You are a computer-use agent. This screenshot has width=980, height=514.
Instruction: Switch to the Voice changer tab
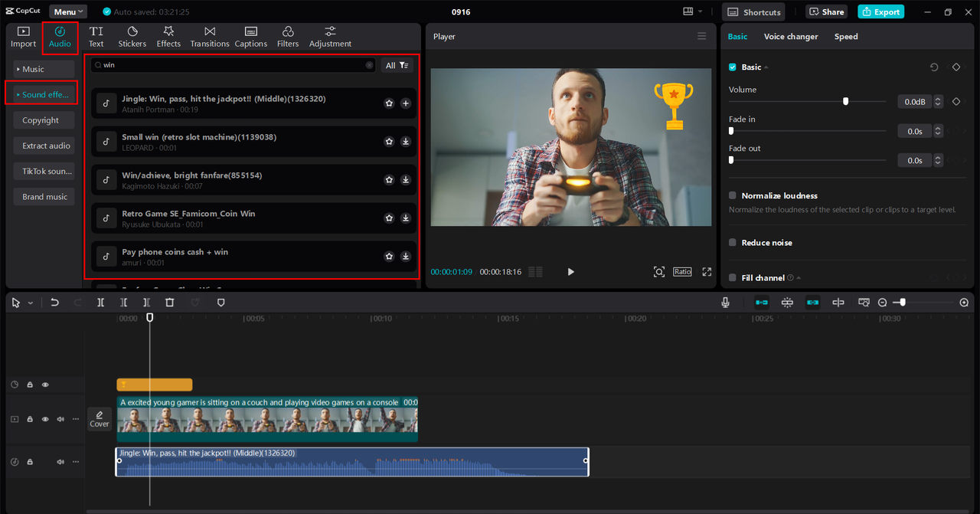[x=791, y=36]
